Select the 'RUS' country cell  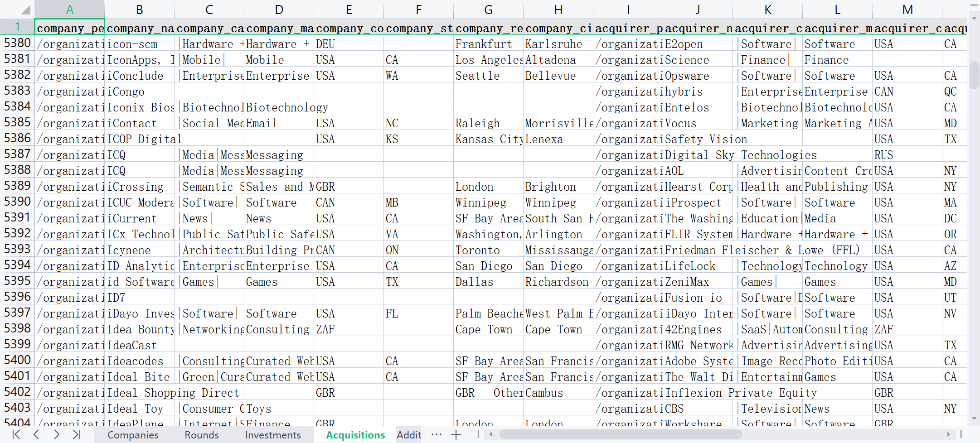(x=907, y=155)
